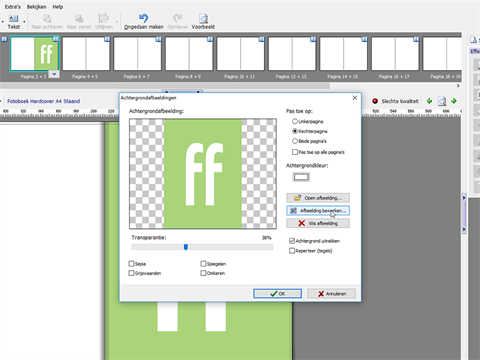Click layout icon on Pagina 6 + 7 thumbnail
The image size is (480, 360).
point(158,39)
